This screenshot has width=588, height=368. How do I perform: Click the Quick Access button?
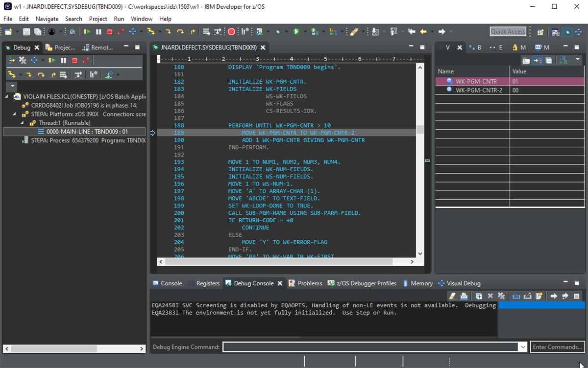point(508,31)
